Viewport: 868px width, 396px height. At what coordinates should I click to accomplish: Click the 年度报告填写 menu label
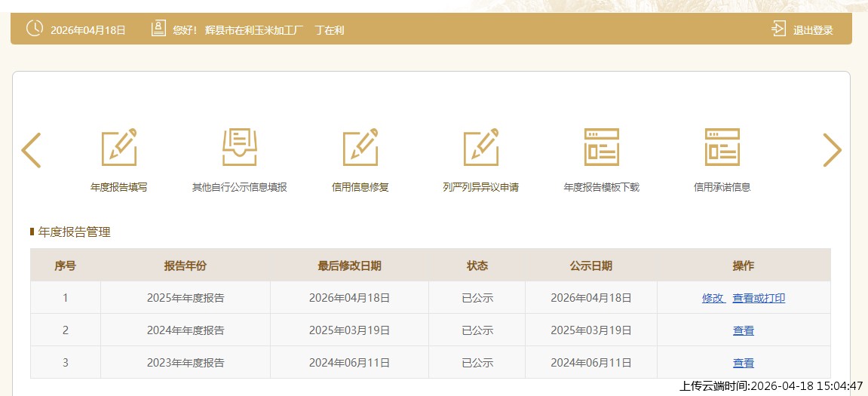tap(119, 187)
